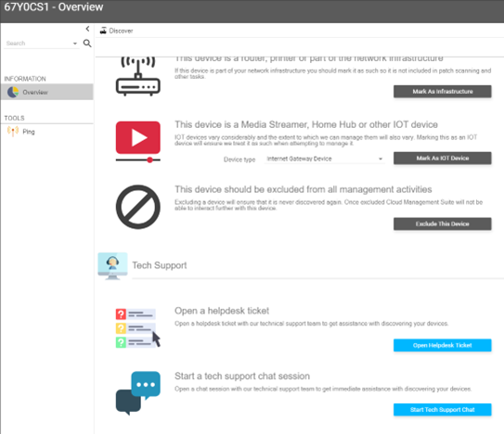Viewport: 504px width, 434px height.
Task: Open the search field dropdown arrow
Action: pos(75,44)
